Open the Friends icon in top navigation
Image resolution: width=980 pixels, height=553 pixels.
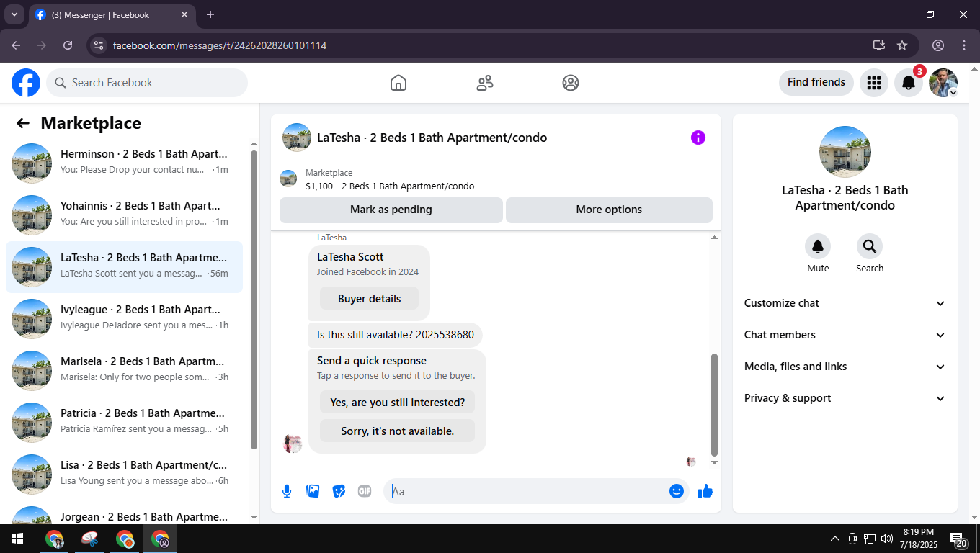pyautogui.click(x=485, y=83)
